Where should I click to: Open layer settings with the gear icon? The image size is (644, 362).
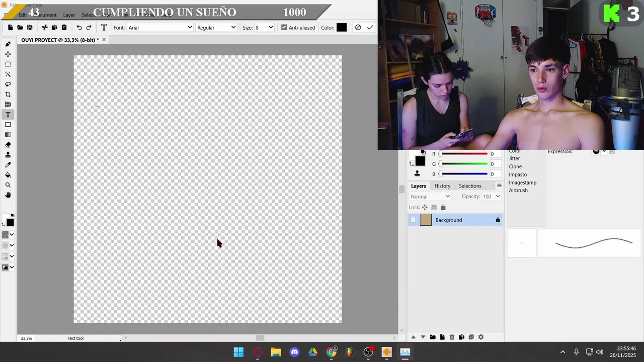click(480, 337)
